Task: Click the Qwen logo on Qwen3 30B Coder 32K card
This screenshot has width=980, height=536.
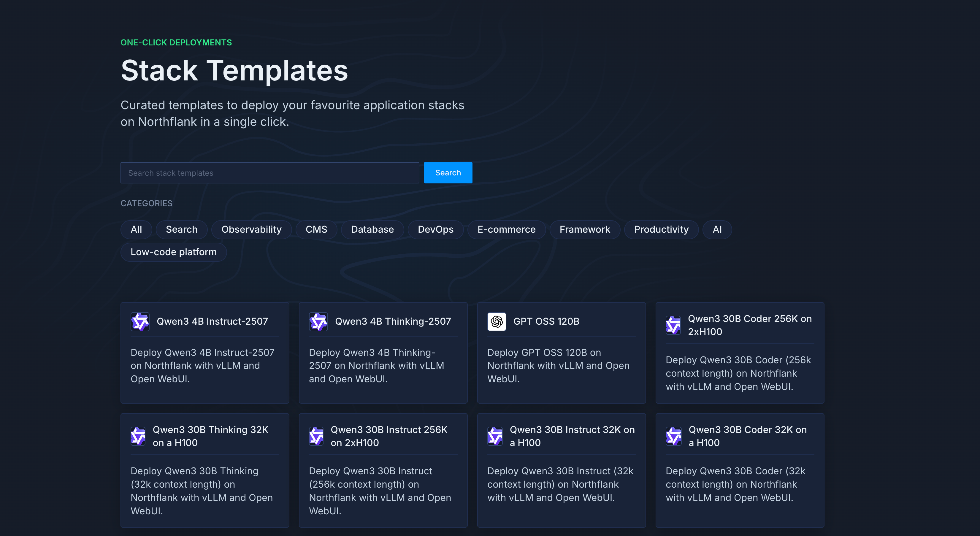Action: point(673,436)
